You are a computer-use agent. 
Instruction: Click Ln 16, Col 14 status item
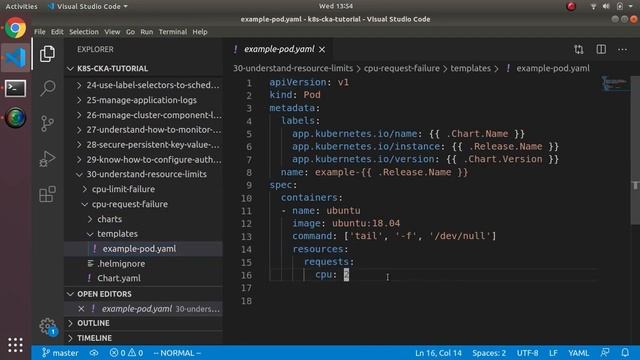click(438, 353)
